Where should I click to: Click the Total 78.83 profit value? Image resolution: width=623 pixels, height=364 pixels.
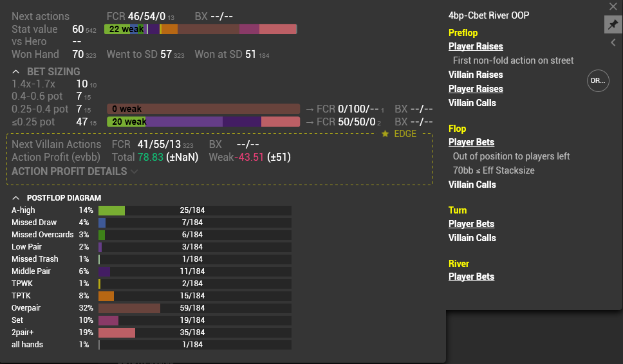pyautogui.click(x=150, y=157)
